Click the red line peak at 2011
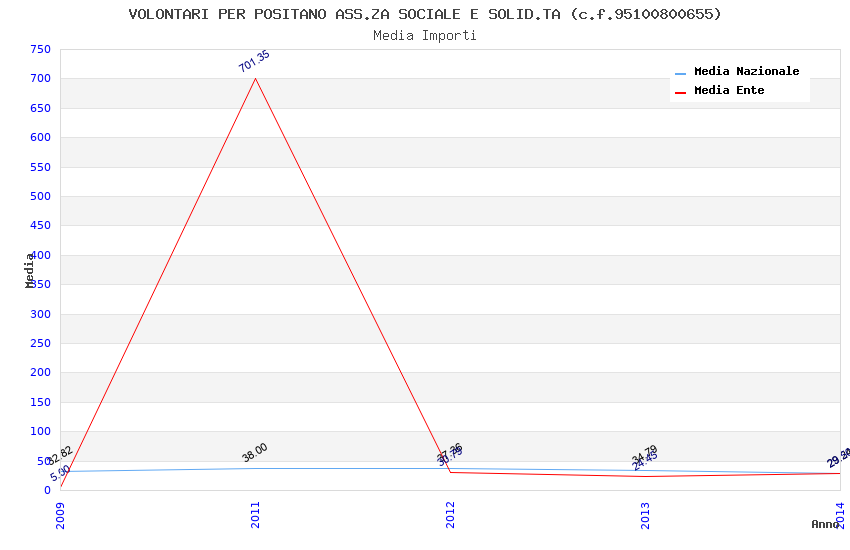Screen dimensions: 850x550 pyautogui.click(x=255, y=79)
